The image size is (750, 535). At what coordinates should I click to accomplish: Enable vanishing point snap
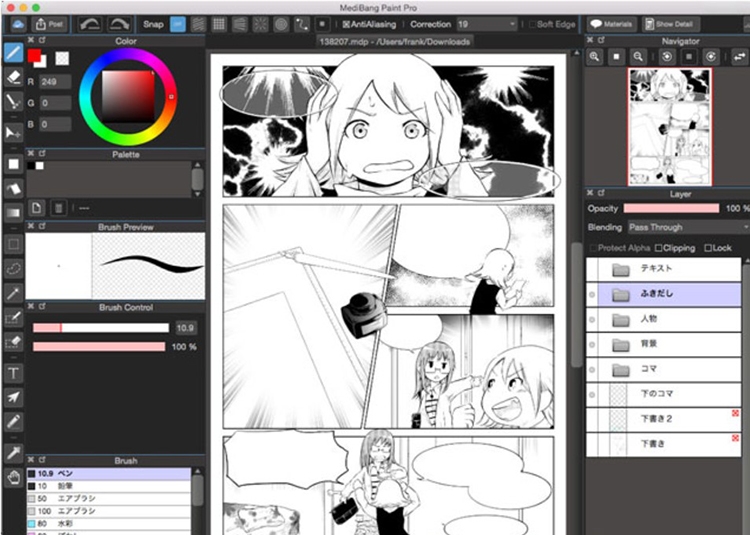coord(240,24)
